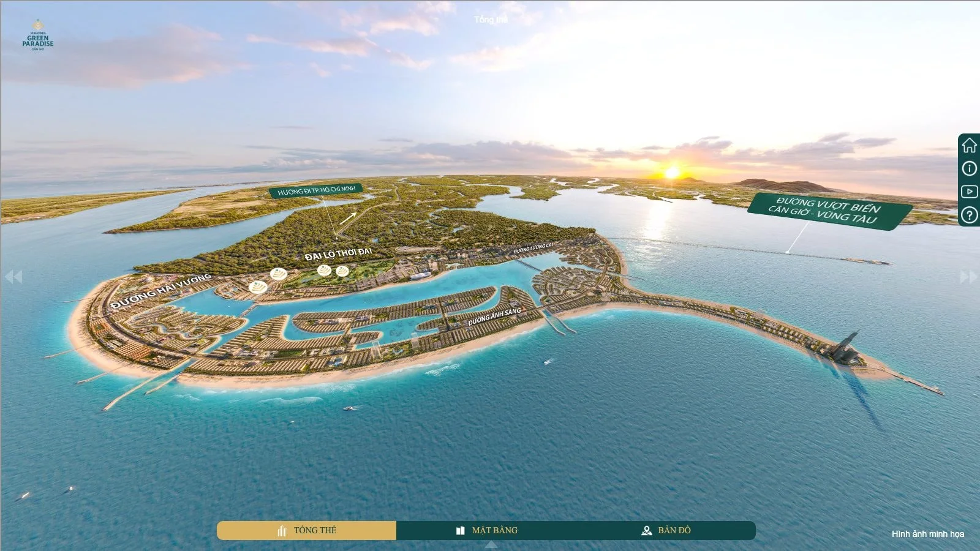Switch to the Tổng Thể tab
The image size is (980, 551).
click(306, 530)
